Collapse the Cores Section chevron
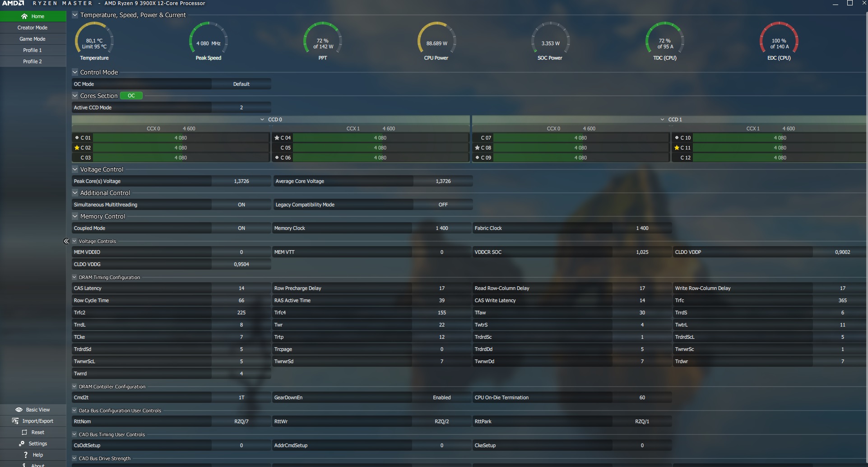This screenshot has width=868, height=467. coord(75,96)
